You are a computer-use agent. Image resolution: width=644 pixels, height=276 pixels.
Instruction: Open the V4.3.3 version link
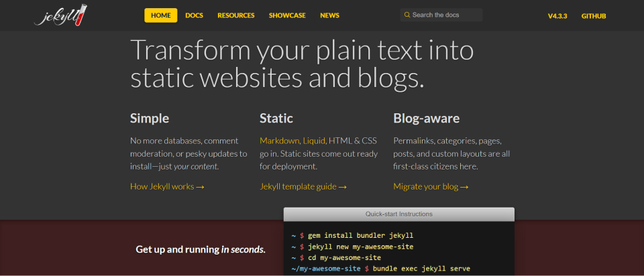tap(557, 16)
